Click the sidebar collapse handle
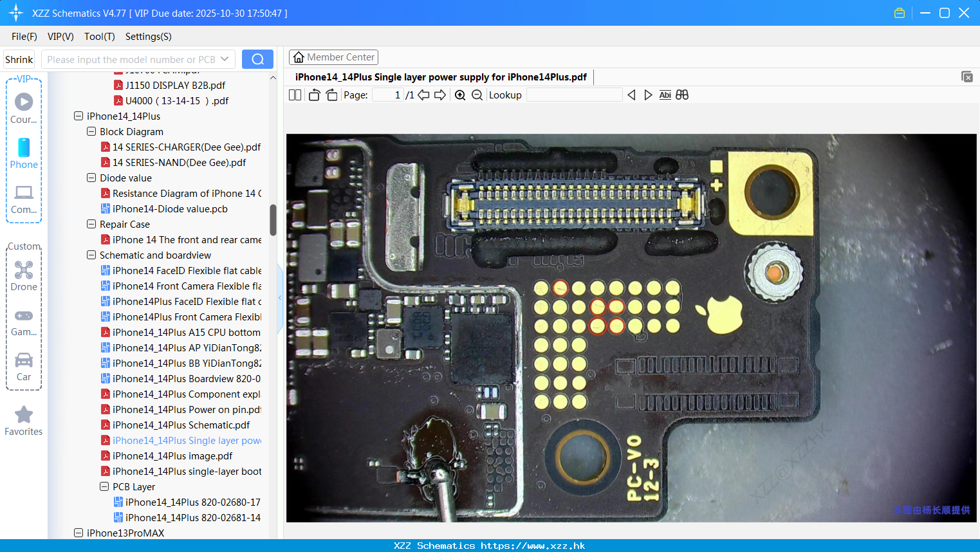The width and height of the screenshot is (980, 552). (280, 298)
